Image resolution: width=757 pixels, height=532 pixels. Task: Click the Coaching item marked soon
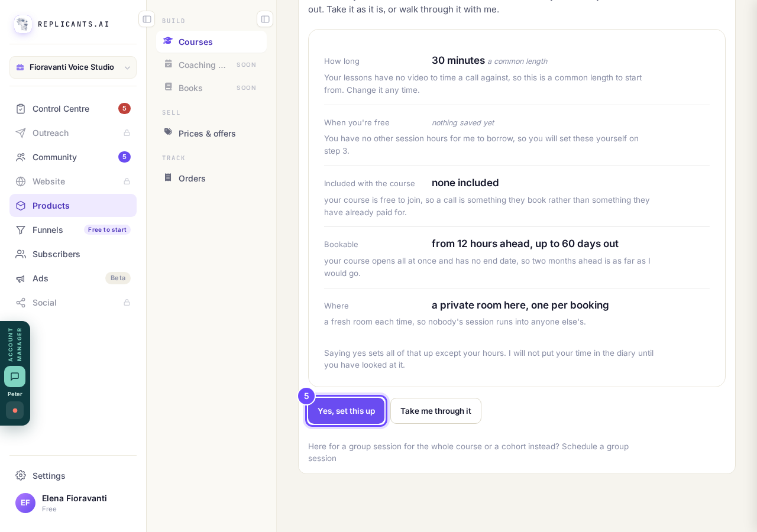(x=211, y=65)
